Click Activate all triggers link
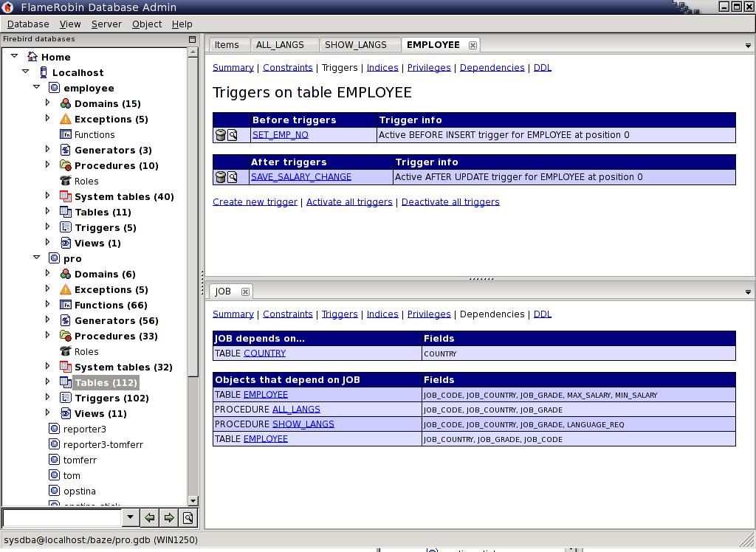 (349, 202)
